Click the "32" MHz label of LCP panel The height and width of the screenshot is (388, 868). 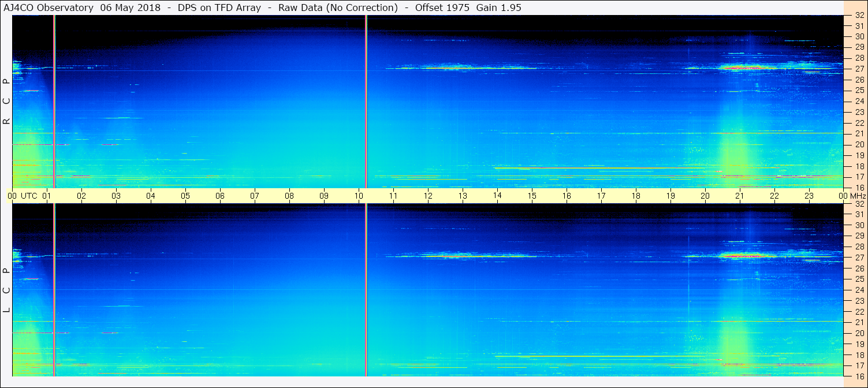(x=859, y=204)
